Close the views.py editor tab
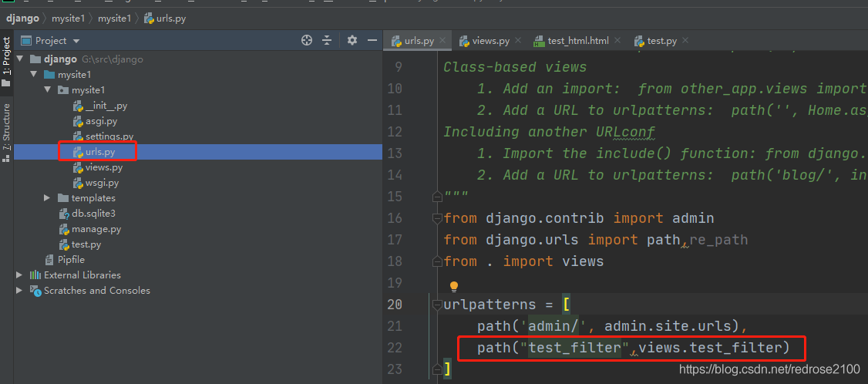The image size is (868, 384). click(x=517, y=40)
